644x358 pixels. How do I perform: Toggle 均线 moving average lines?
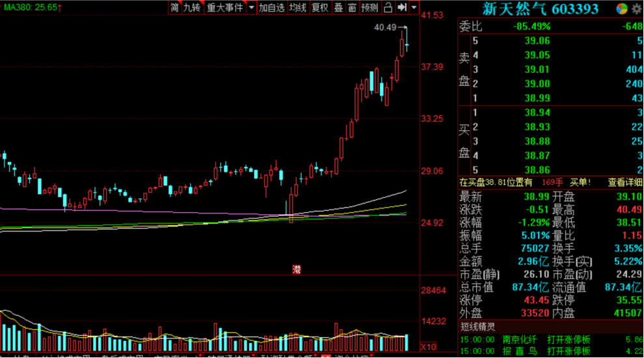click(x=298, y=7)
